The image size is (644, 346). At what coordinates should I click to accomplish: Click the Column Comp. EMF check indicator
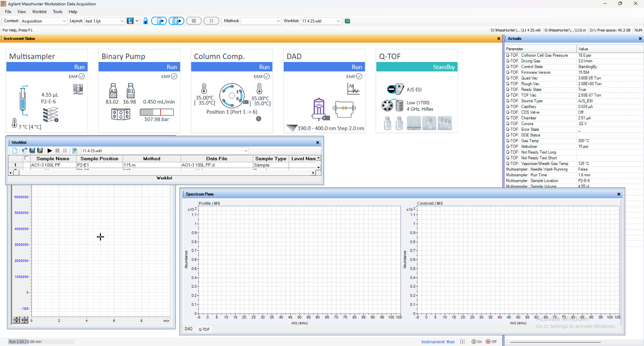tap(267, 76)
